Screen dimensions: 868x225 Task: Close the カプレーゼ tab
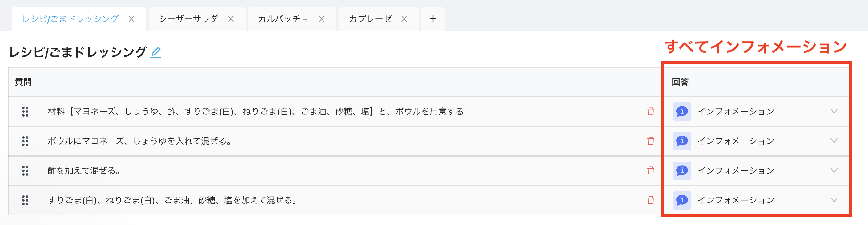click(x=404, y=19)
